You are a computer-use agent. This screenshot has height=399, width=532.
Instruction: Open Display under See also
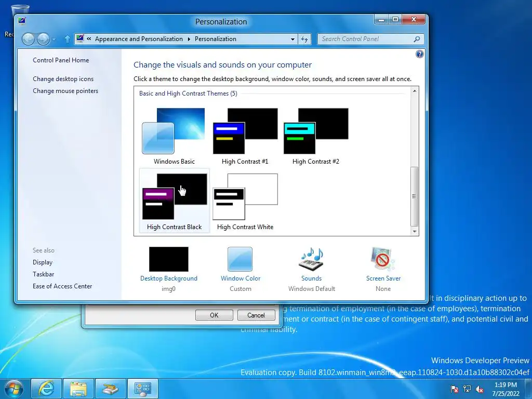43,262
